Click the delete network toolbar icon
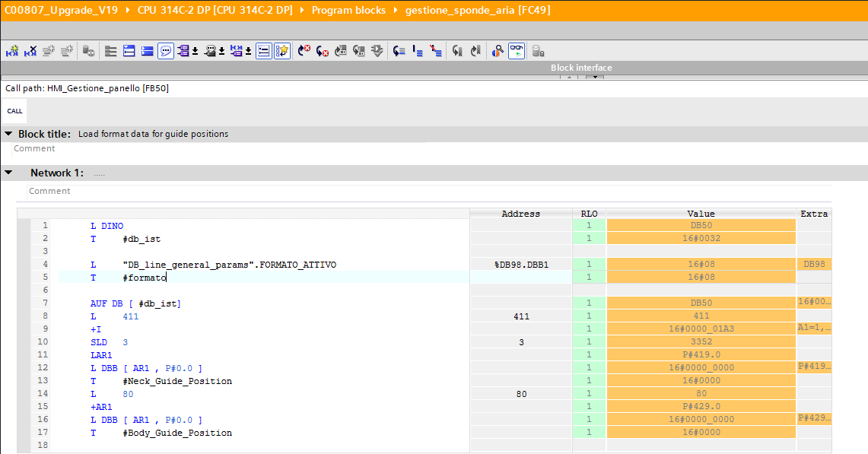 30,51
